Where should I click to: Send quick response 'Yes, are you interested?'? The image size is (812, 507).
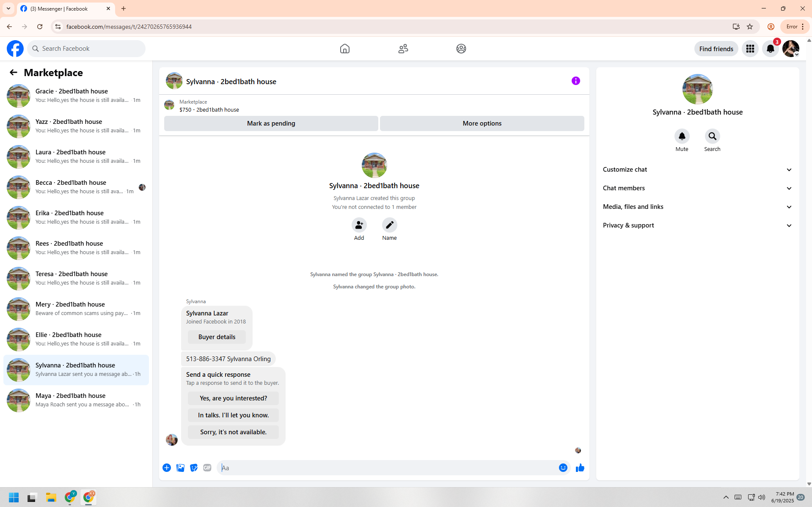point(233,398)
